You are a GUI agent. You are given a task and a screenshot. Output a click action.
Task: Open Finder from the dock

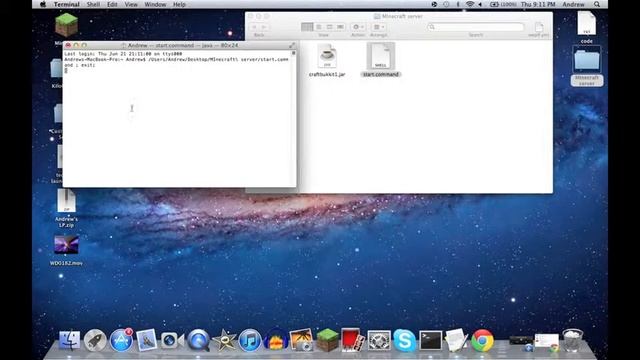(x=69, y=340)
